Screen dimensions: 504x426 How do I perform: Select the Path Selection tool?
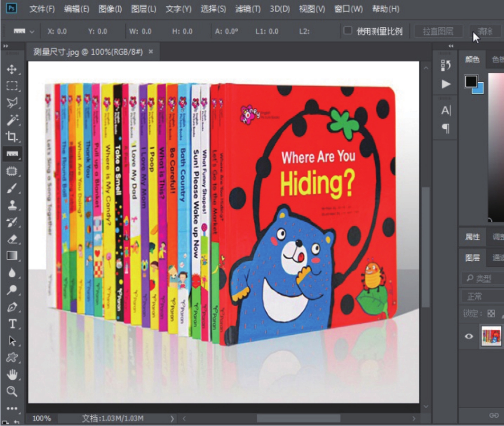point(12,341)
